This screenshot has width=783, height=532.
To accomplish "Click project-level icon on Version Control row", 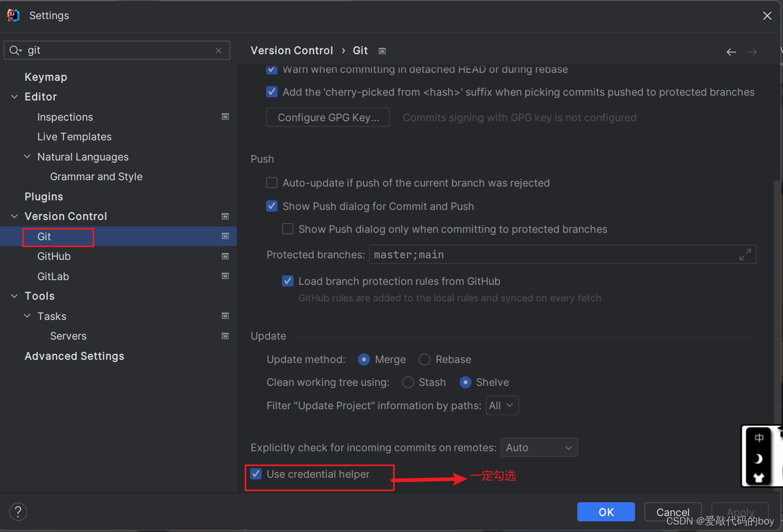I will coord(226,216).
